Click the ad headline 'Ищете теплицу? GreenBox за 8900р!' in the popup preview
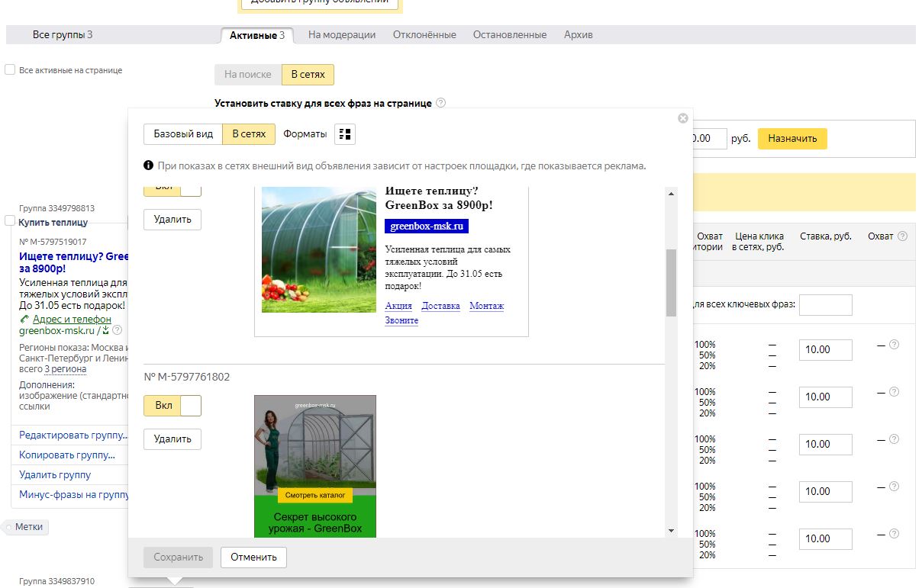 (439, 198)
